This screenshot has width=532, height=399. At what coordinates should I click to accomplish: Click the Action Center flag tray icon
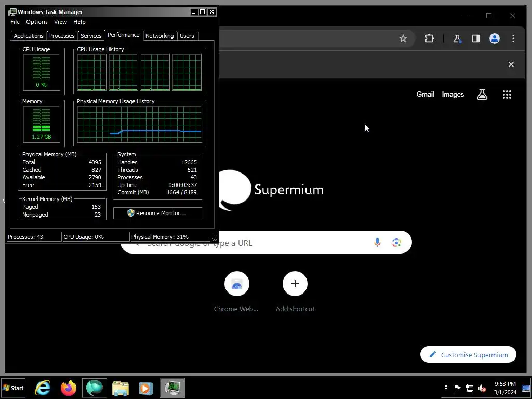pos(457,388)
